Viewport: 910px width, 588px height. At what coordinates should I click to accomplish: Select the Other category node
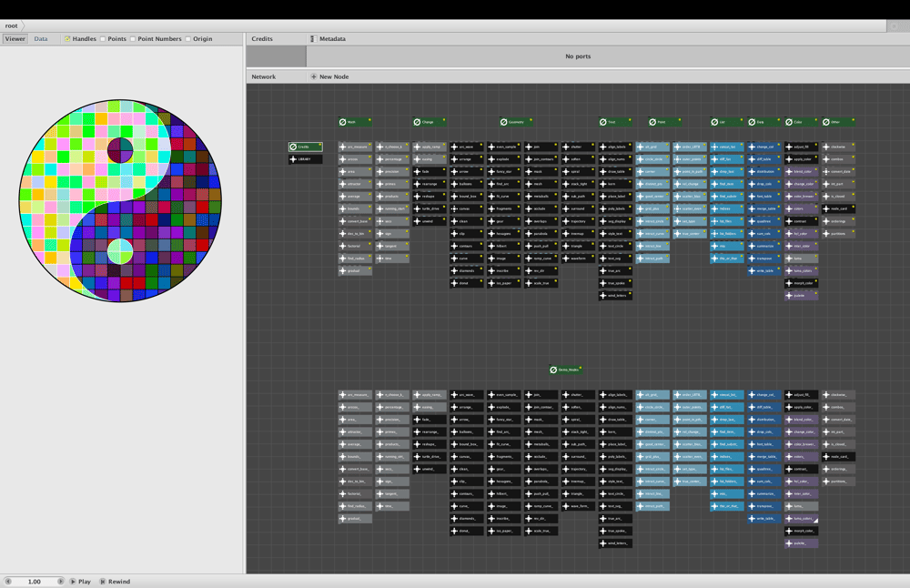838,122
